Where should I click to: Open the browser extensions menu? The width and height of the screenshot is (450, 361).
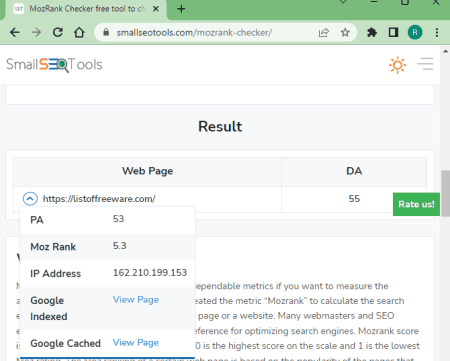372,32
